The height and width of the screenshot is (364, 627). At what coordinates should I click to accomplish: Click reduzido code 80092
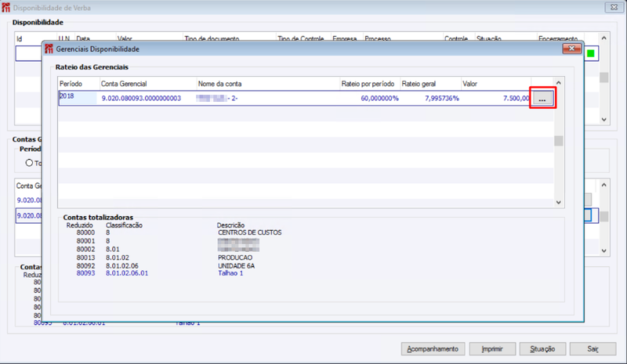pos(85,265)
